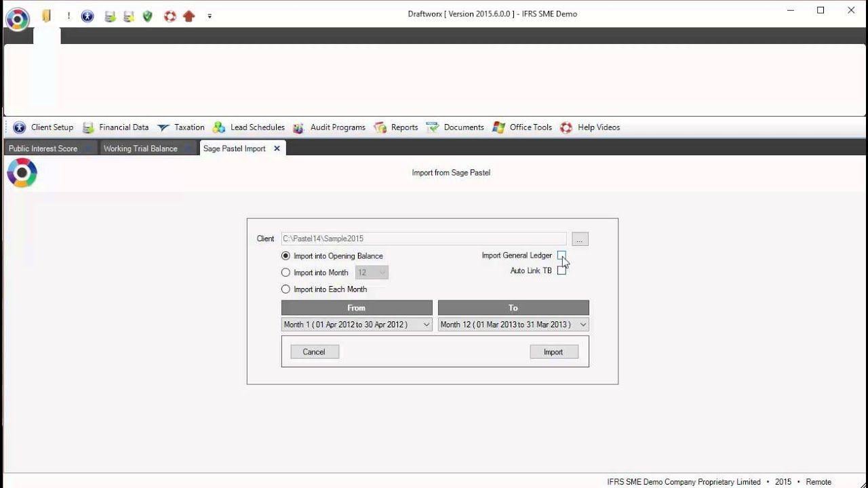
Task: Click the Office Tools Windows-flag icon
Action: pyautogui.click(x=499, y=127)
